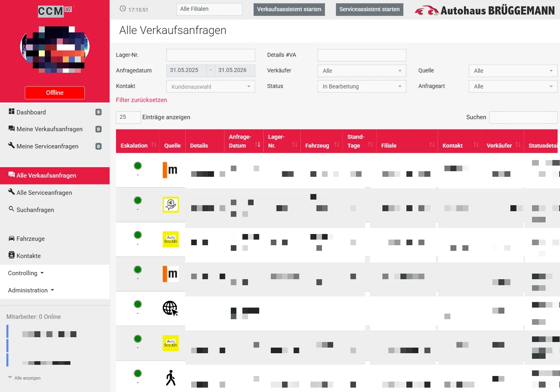This screenshot has width=560, height=392.
Task: Open Meine Serviceanfragen in the sidebar
Action: (55, 146)
